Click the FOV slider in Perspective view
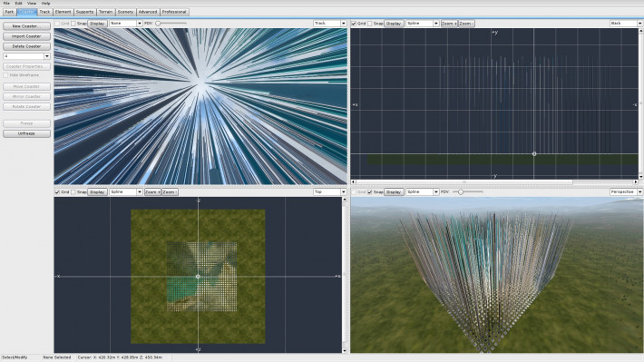 pos(468,192)
